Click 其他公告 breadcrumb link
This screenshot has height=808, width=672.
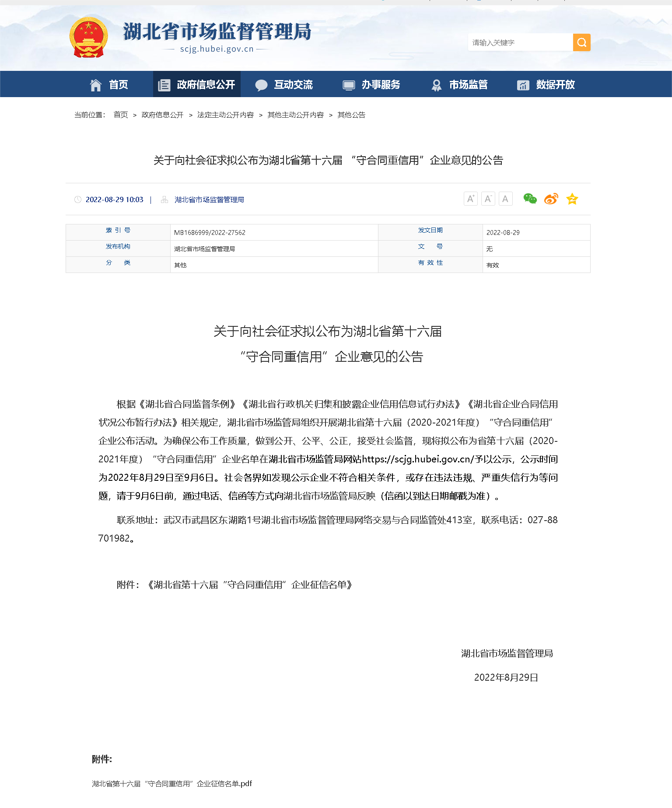[x=351, y=115]
